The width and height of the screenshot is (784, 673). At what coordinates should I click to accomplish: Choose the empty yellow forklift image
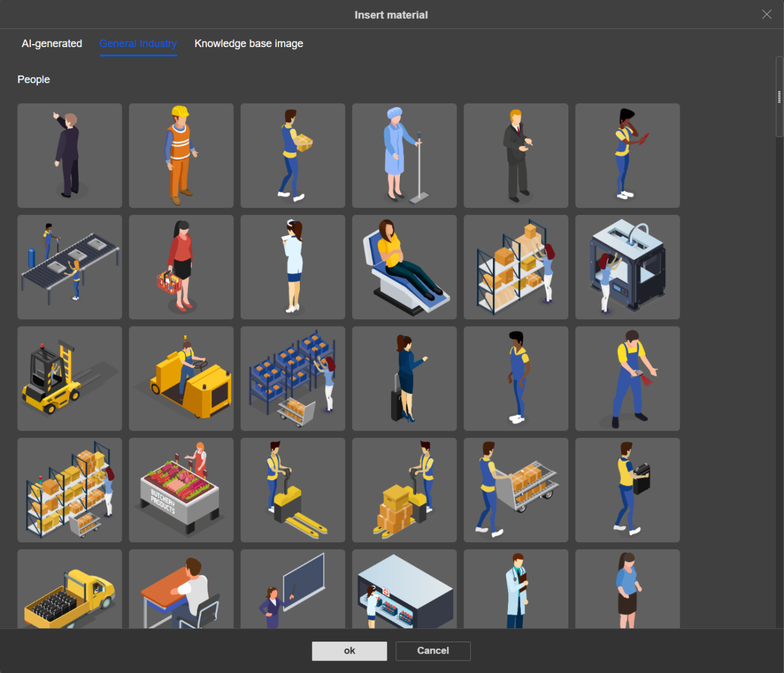(70, 378)
